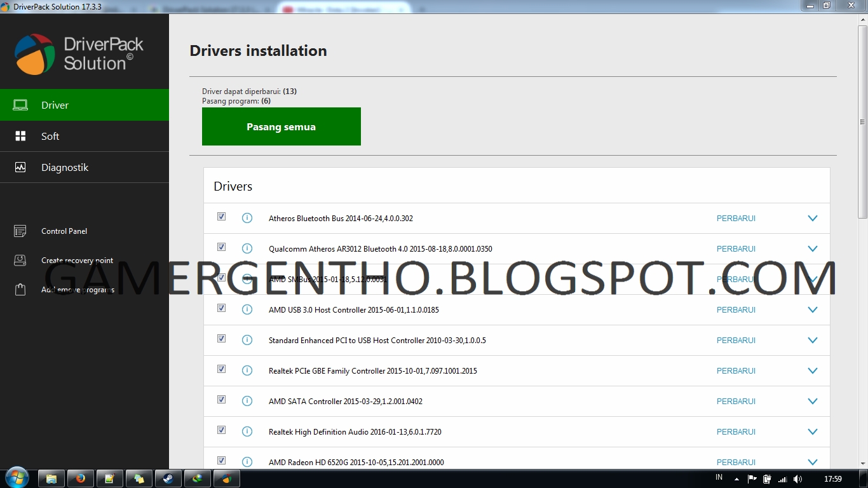
Task: Uncheck the AMD Radeon HD 6520G checkbox
Action: pos(221,461)
